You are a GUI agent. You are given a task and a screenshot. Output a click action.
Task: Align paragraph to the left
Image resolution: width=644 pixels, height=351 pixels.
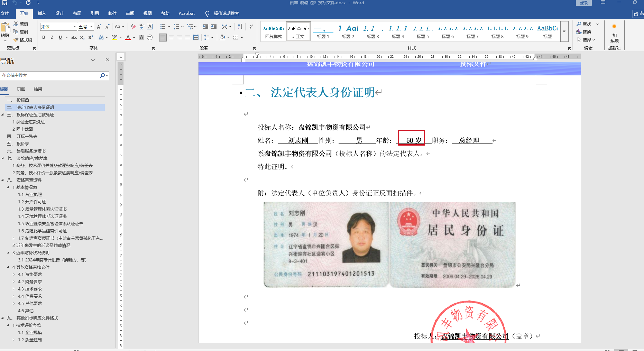[163, 37]
